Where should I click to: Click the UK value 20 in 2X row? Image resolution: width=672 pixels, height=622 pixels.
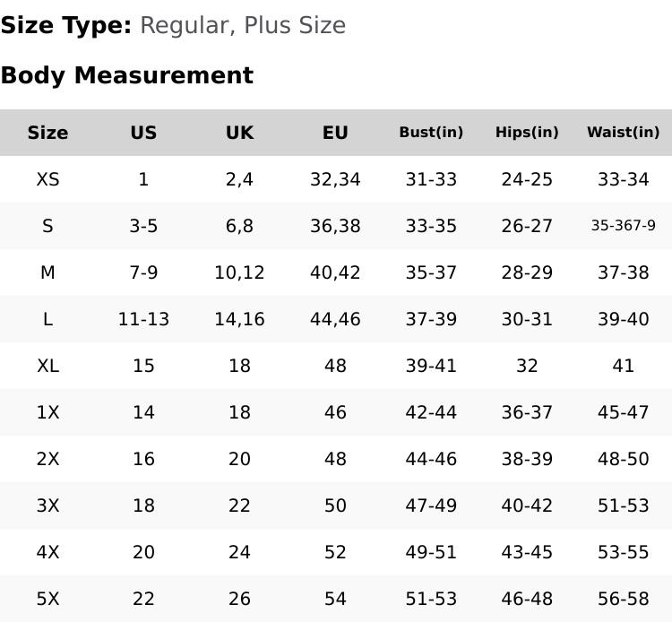(239, 459)
